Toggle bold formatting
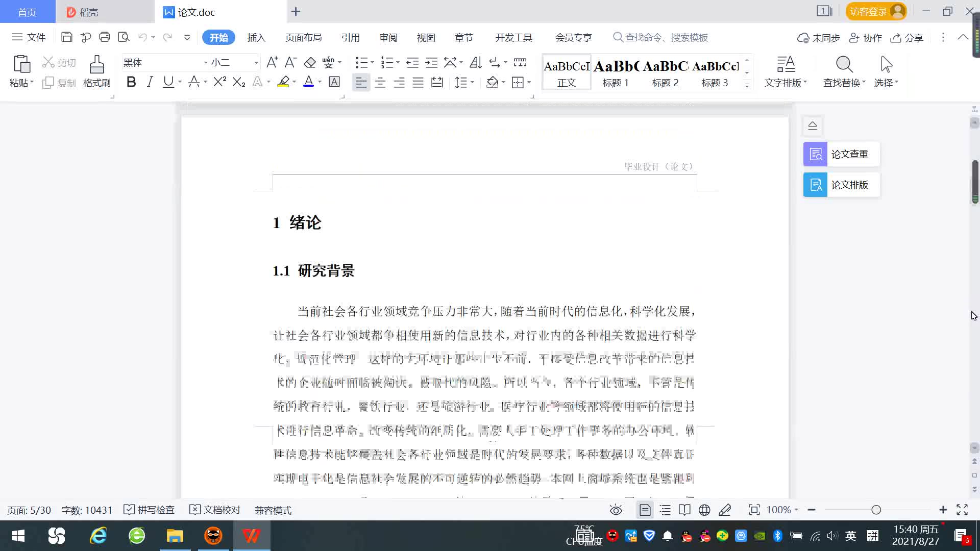Viewport: 980px width, 551px height. pyautogui.click(x=131, y=82)
